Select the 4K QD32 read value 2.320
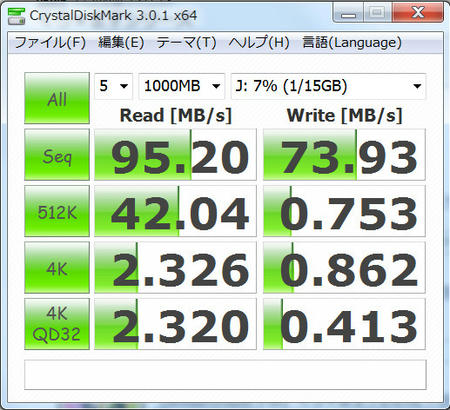 tap(175, 324)
